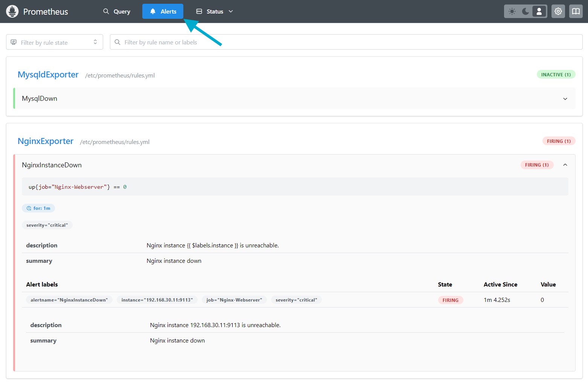Switch to the Query tab
The height and width of the screenshot is (382, 588).
[x=116, y=11]
